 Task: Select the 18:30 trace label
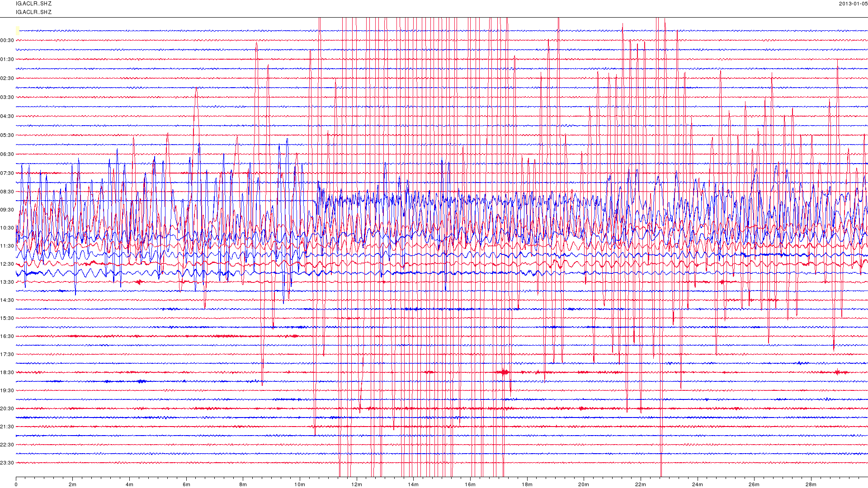point(7,373)
